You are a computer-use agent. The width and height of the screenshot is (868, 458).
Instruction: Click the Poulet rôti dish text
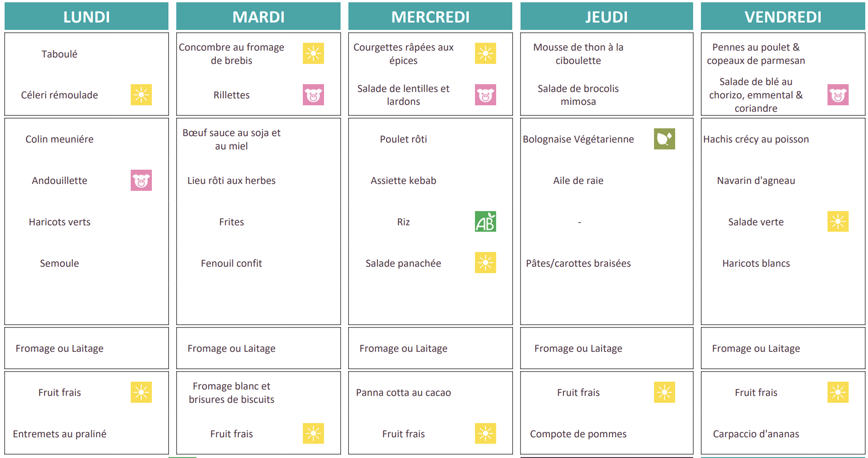coord(403,139)
